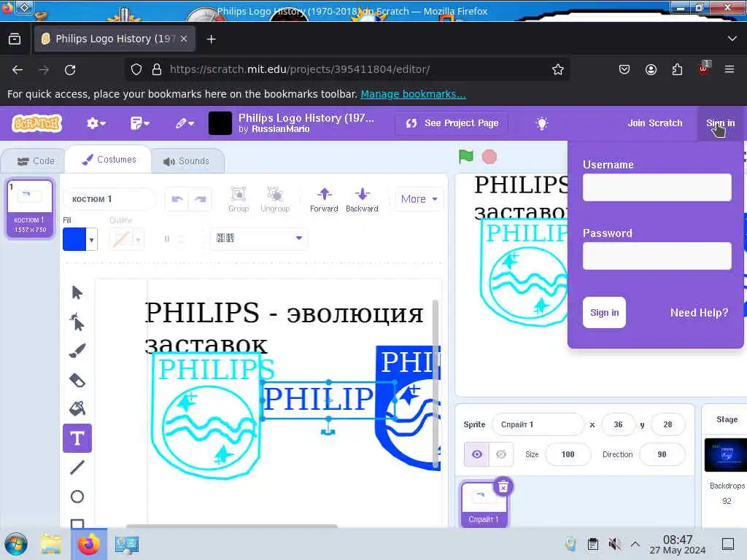The width and height of the screenshot is (747, 560).
Task: Open the Settings gear dropdown
Action: pos(96,123)
